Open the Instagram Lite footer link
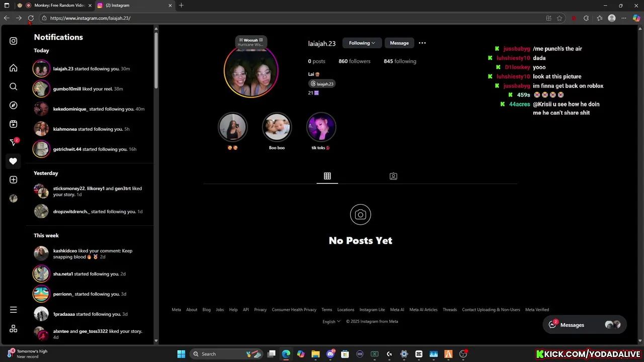The height and width of the screenshot is (362, 644). [x=372, y=310]
